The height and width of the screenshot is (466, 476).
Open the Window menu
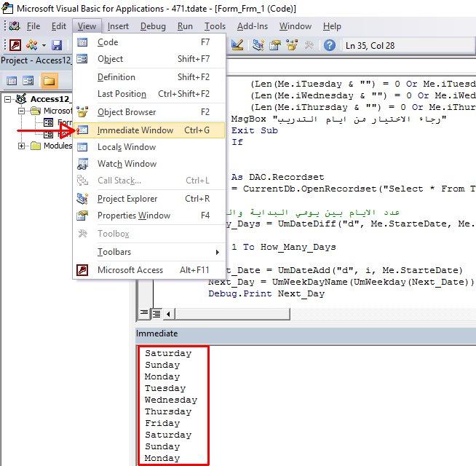click(x=295, y=26)
